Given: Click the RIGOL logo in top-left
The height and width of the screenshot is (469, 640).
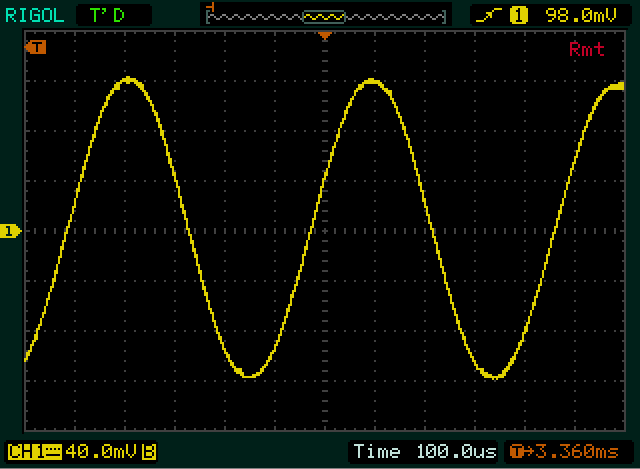Looking at the screenshot, I should (x=33, y=15).
